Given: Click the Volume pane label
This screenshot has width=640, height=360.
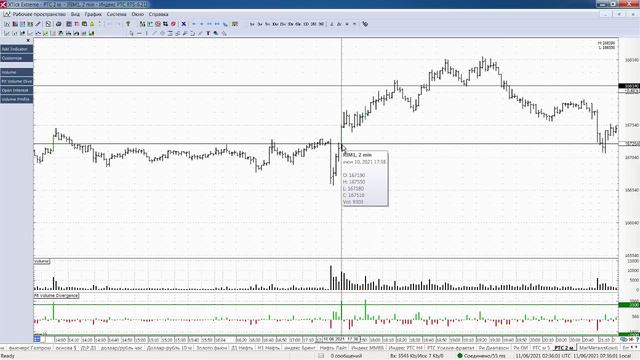Looking at the screenshot, I should [42, 261].
